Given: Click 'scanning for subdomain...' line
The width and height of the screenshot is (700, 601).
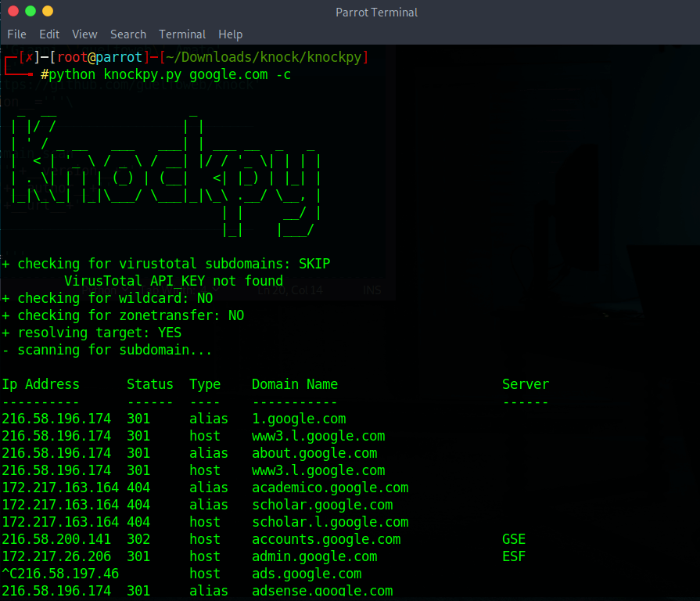Looking at the screenshot, I should (106, 350).
